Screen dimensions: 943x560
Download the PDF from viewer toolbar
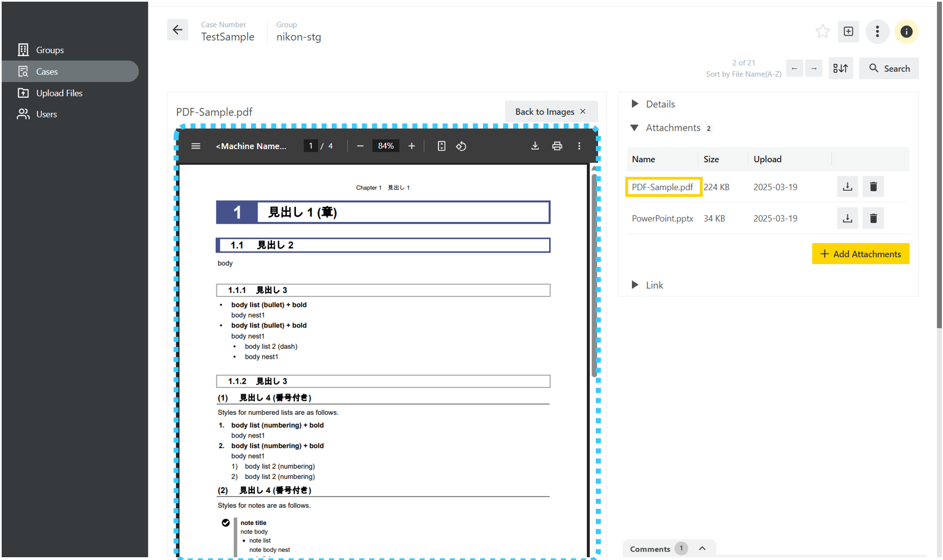[535, 146]
